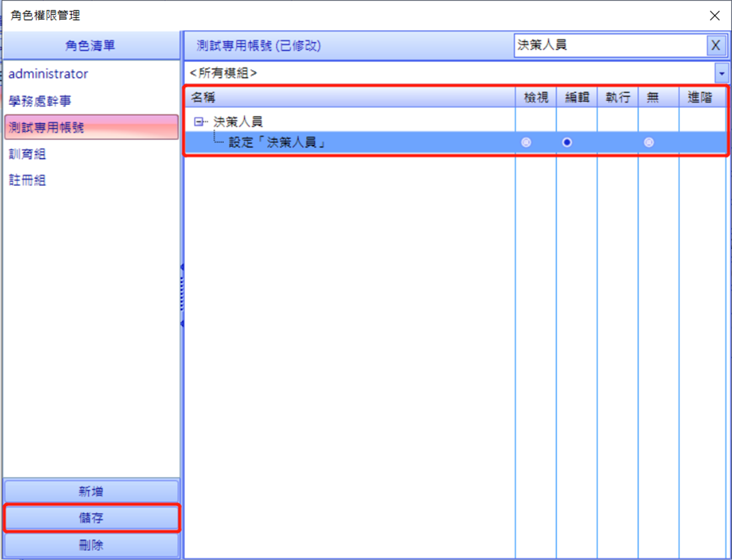
Task: Collapse the 決策人員 tree node
Action: tap(199, 122)
